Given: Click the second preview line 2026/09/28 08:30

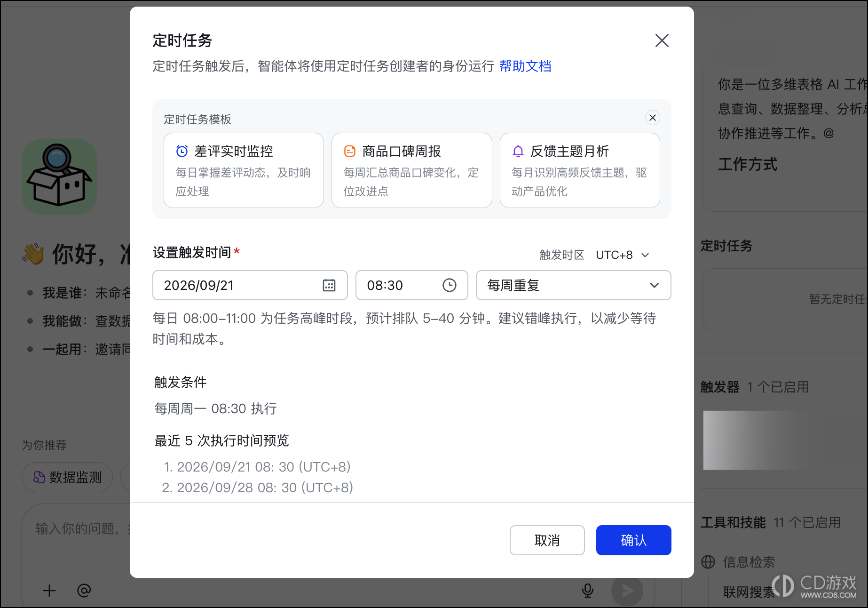Looking at the screenshot, I should 257,488.
